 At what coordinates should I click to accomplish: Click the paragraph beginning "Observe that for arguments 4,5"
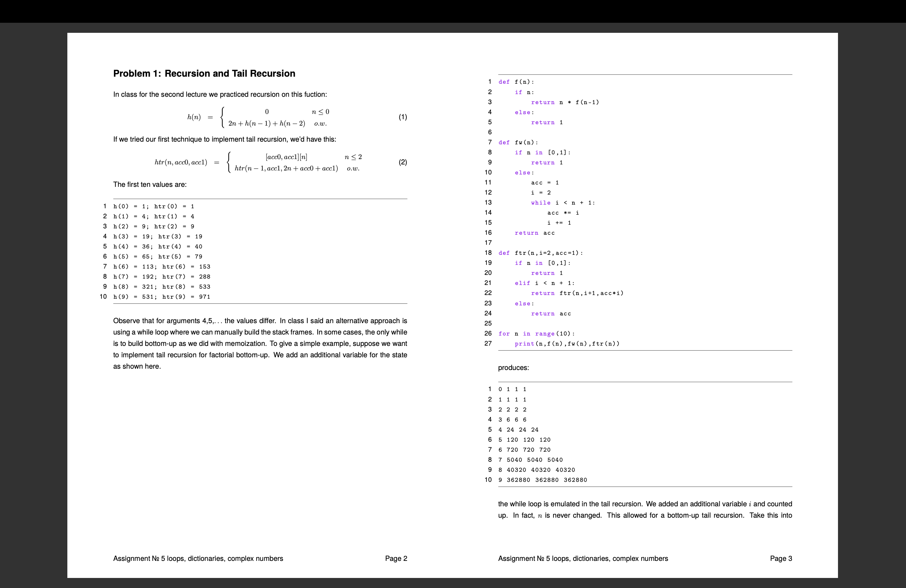(x=260, y=344)
